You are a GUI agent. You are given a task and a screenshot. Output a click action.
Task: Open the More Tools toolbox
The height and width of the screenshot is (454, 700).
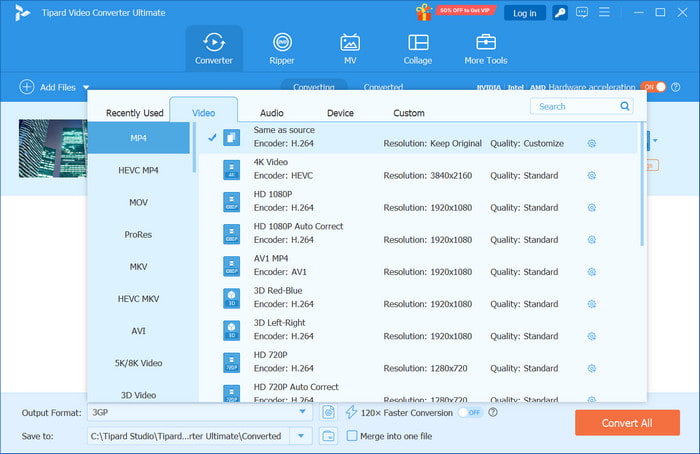click(x=486, y=48)
